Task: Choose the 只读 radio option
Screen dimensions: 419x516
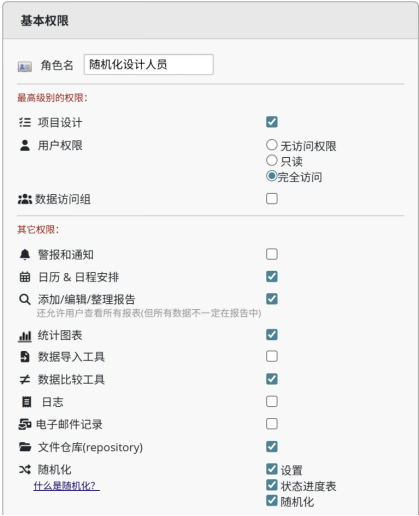Action: click(272, 160)
